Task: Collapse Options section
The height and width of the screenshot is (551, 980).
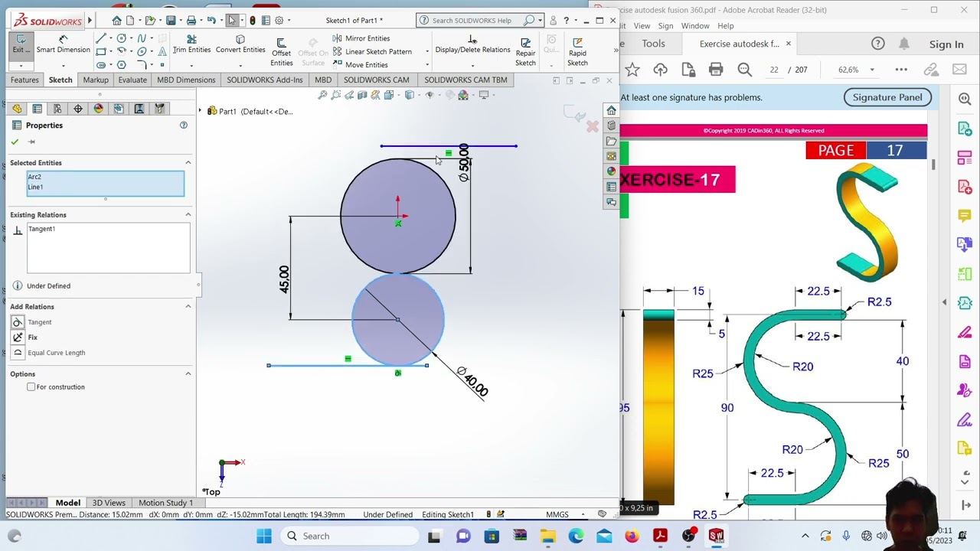Action: tap(188, 373)
